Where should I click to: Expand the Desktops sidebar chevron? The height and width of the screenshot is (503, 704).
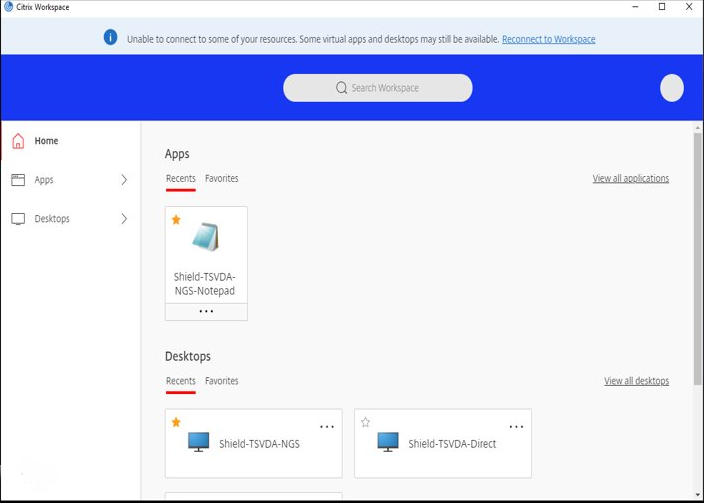(124, 219)
